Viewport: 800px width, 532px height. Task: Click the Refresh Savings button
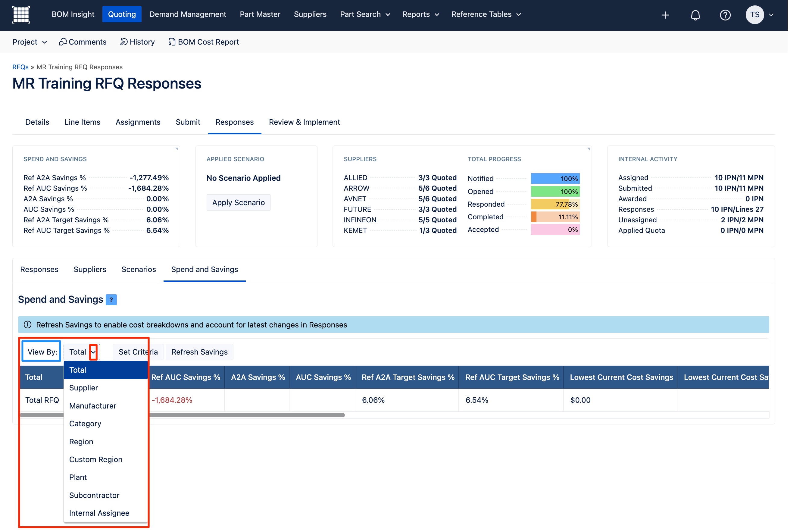(199, 352)
